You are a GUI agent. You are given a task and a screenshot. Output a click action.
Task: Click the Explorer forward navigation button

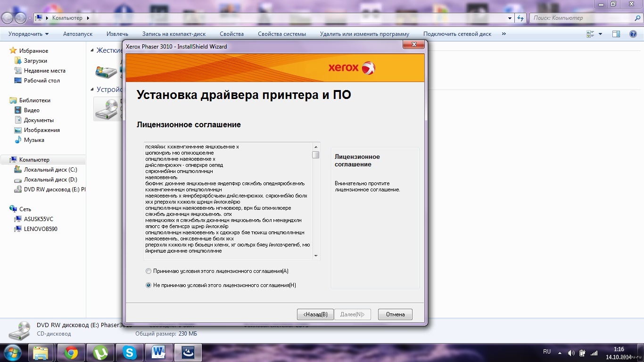pyautogui.click(x=20, y=18)
